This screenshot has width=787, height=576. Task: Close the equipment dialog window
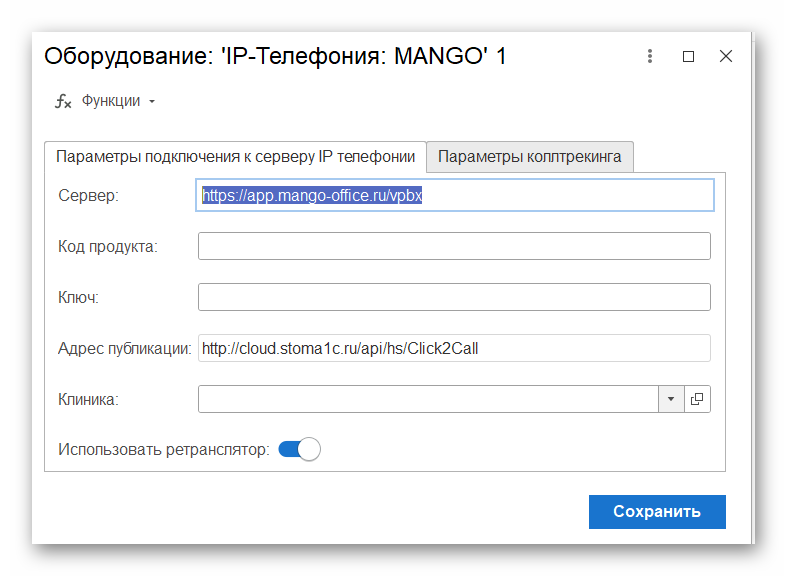pyautogui.click(x=726, y=56)
